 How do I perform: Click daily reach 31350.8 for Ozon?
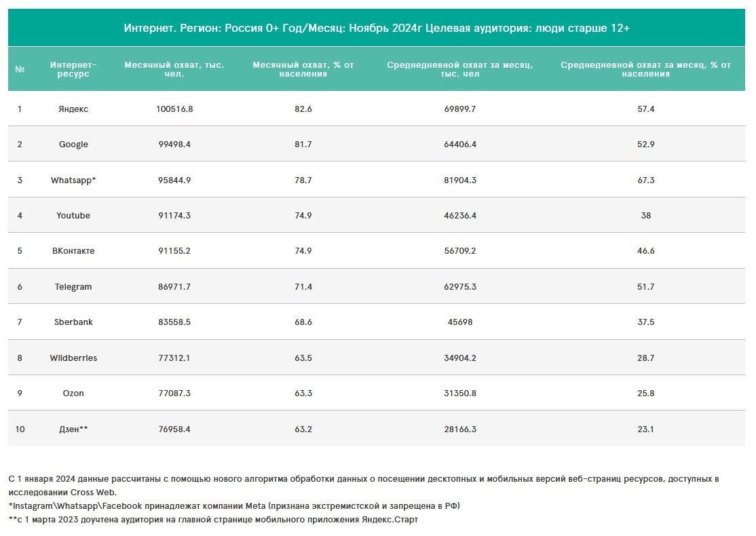[x=460, y=394]
